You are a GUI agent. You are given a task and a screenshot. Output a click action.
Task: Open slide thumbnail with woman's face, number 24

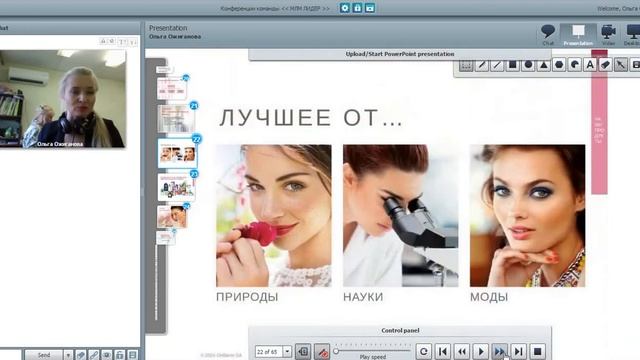172,216
